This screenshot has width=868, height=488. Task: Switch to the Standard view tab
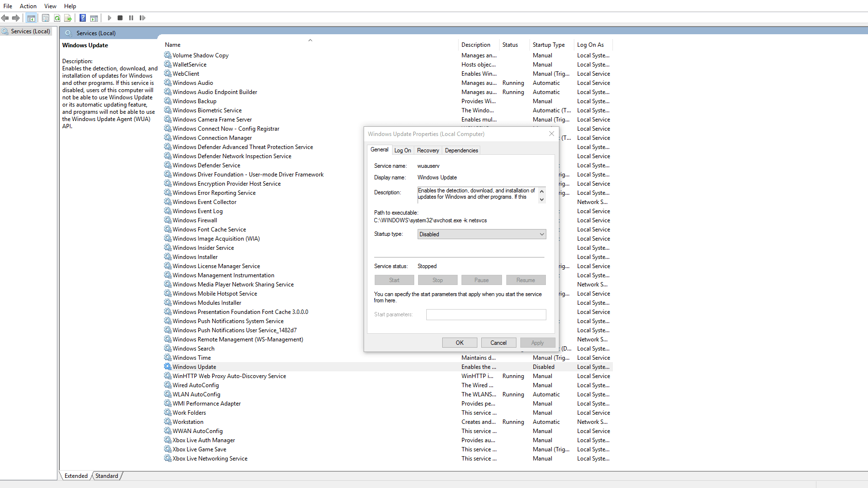pyautogui.click(x=107, y=476)
